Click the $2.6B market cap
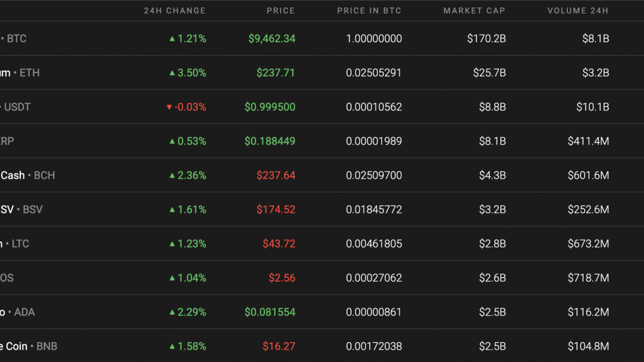Screen dimensions: 644x362 [x=492, y=278]
